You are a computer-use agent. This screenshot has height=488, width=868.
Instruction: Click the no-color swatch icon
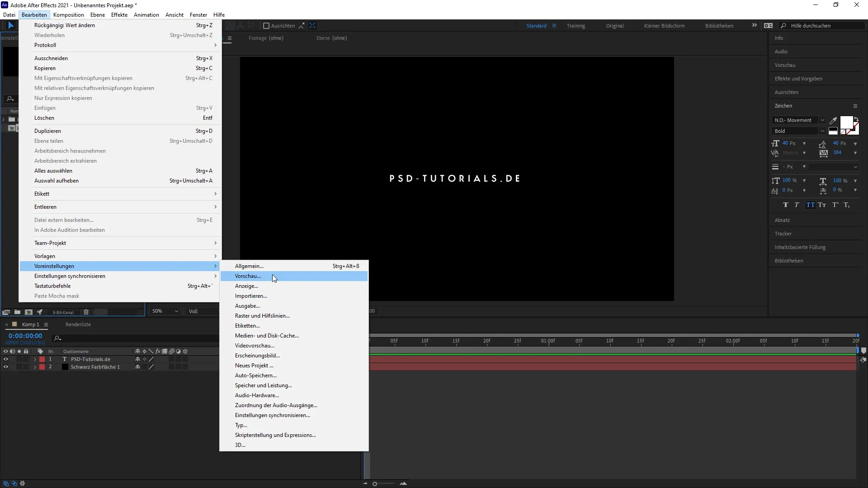(x=843, y=131)
